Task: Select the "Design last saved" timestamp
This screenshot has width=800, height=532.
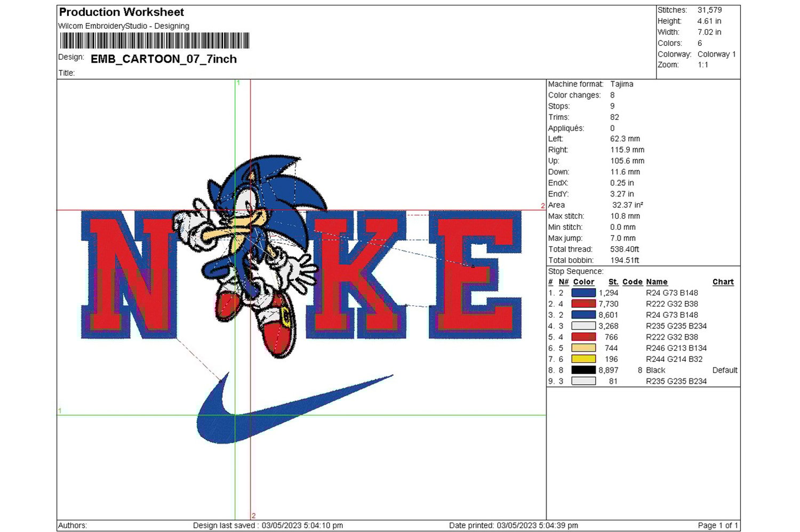Action: (268, 526)
